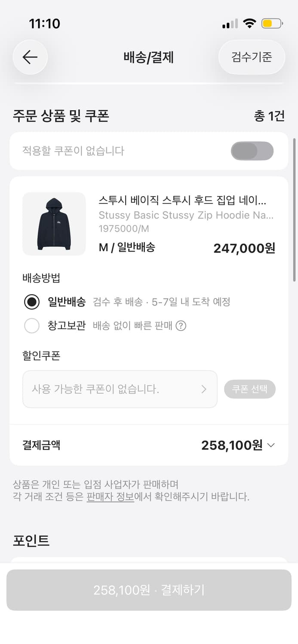This screenshot has height=644, width=298.
Task: Tap the 배송/결제 title header
Action: click(x=149, y=57)
